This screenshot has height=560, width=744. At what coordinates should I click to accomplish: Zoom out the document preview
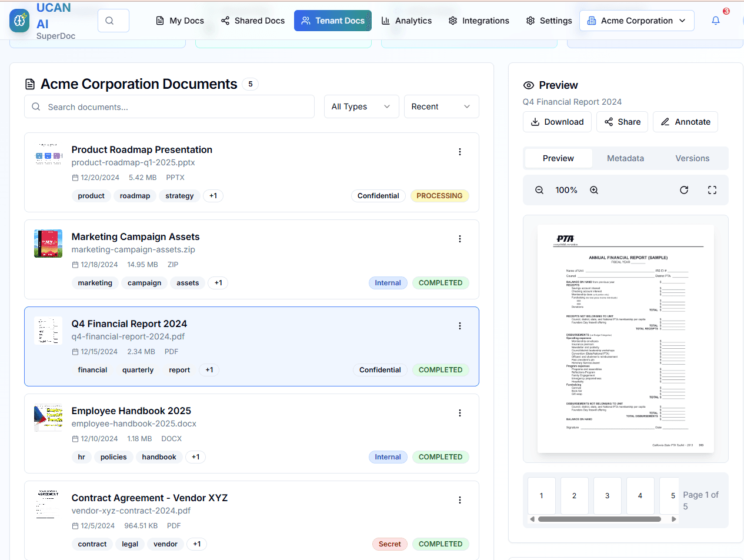539,190
